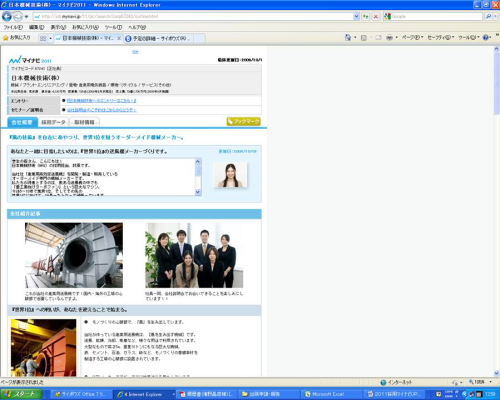Viewport: 500px width, 400px height.
Task: Click the マイナビ2011 logo
Action: click(30, 60)
